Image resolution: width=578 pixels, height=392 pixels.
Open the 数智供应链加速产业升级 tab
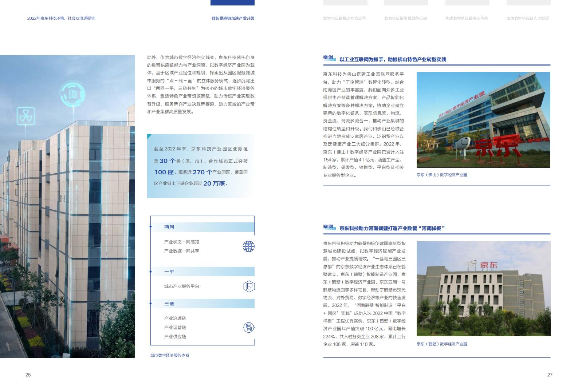(233, 18)
